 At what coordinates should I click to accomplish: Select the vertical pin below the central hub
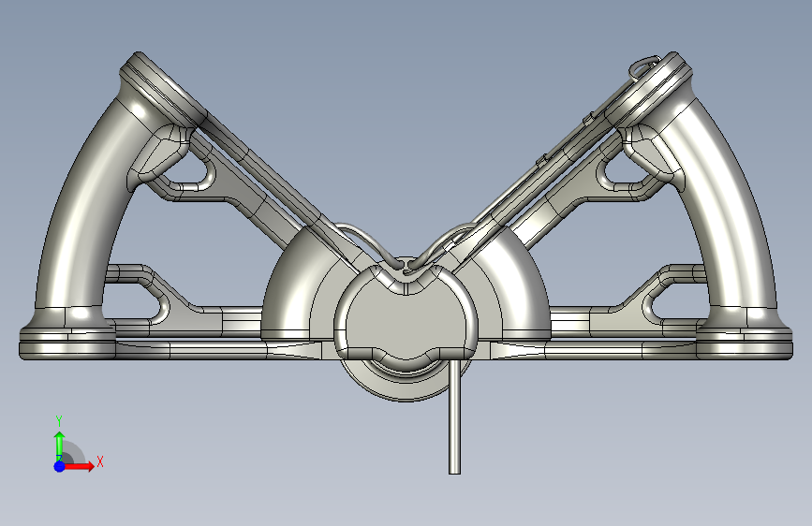[454, 416]
